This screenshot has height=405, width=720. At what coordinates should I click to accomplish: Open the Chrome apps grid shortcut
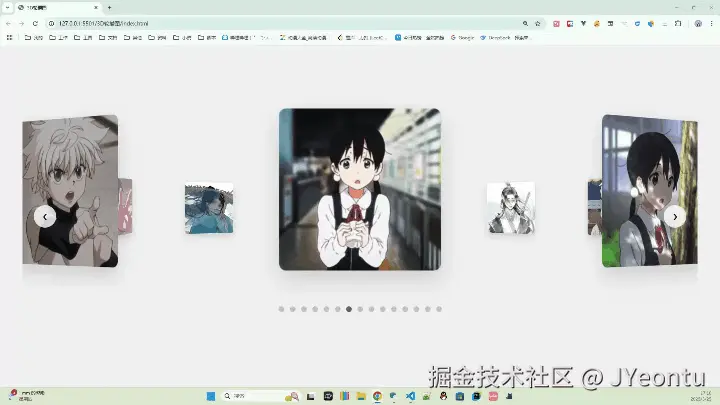point(9,38)
